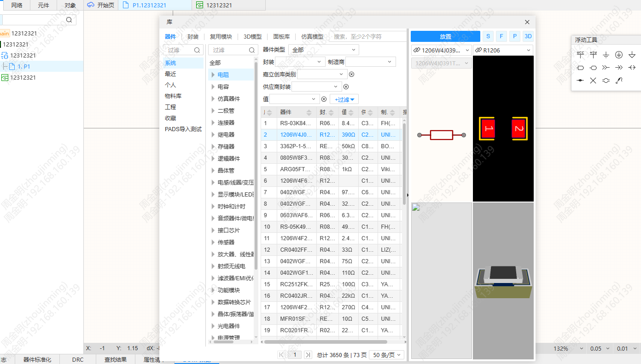The image size is (641, 364).
Task: Switch to the 复用模块 tab
Action: [221, 37]
